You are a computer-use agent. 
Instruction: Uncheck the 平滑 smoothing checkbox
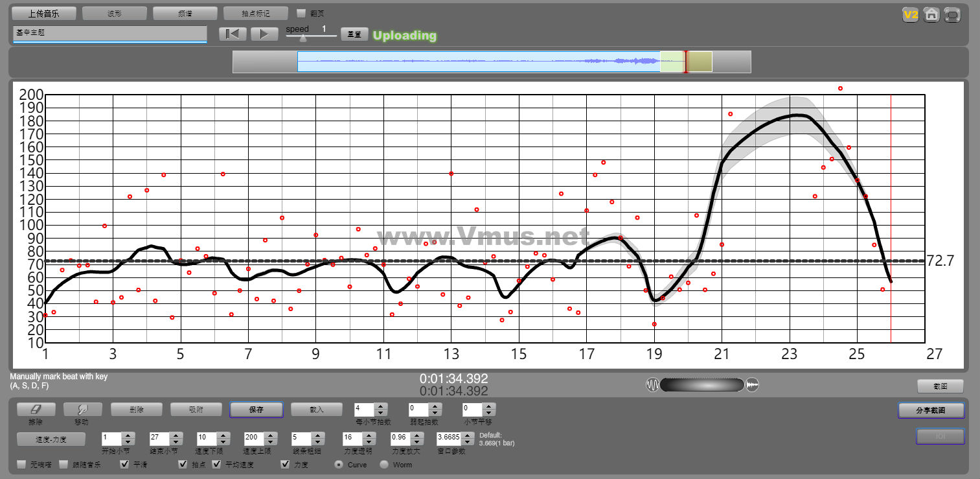tap(125, 464)
